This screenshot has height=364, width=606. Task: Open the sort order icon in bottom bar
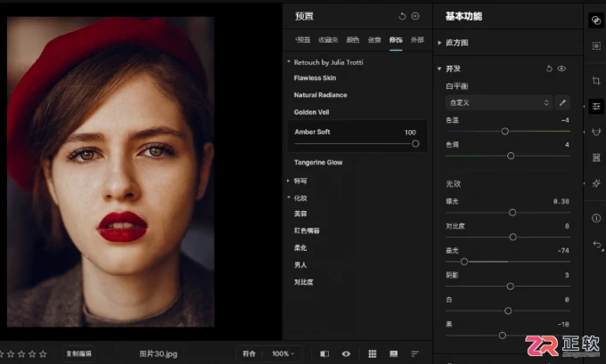pos(414,353)
